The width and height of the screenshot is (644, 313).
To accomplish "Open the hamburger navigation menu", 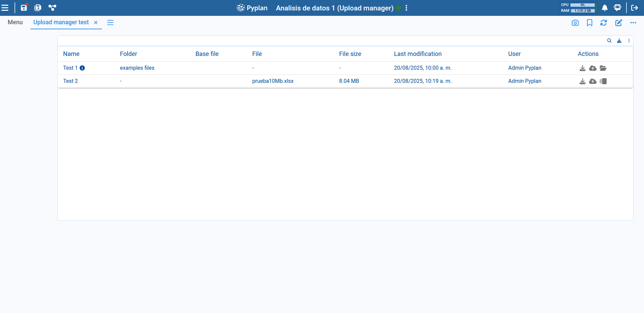I will (x=5, y=7).
